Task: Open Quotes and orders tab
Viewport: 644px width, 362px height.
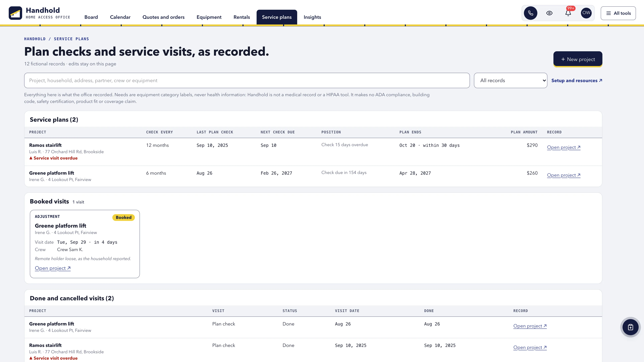Action: (164, 17)
